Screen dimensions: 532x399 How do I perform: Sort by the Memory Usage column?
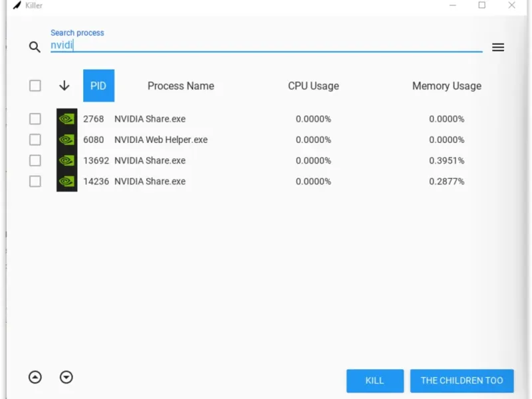click(x=447, y=86)
